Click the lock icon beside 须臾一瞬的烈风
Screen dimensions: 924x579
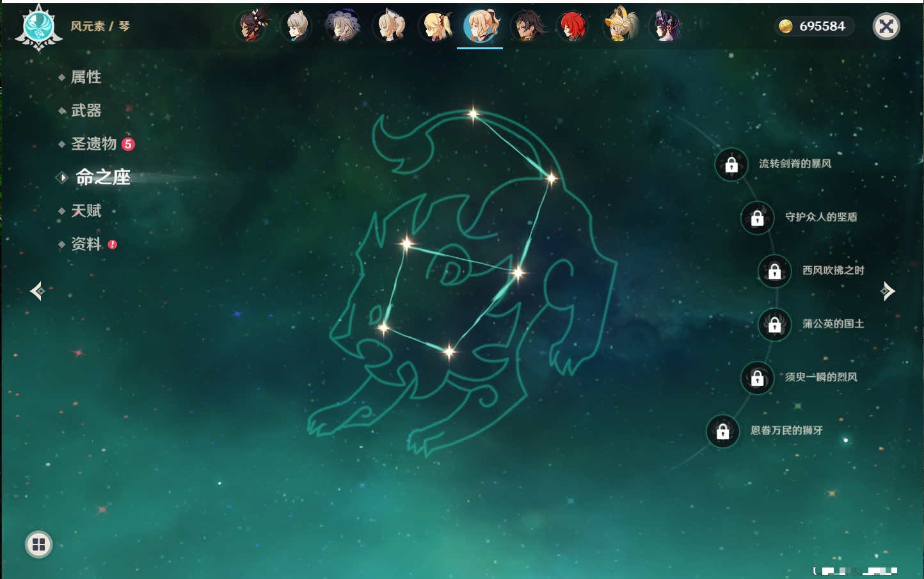click(x=758, y=377)
